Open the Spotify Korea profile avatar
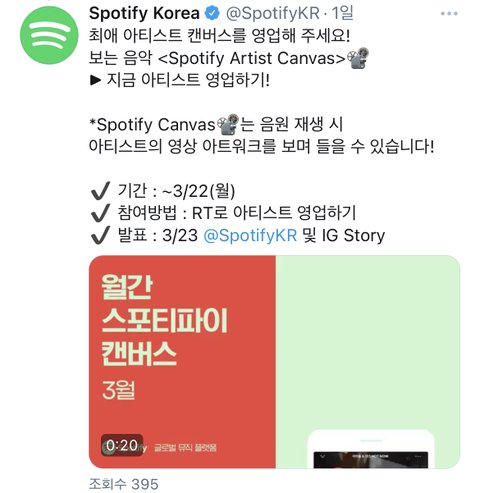480x493 pixels. coord(49,35)
